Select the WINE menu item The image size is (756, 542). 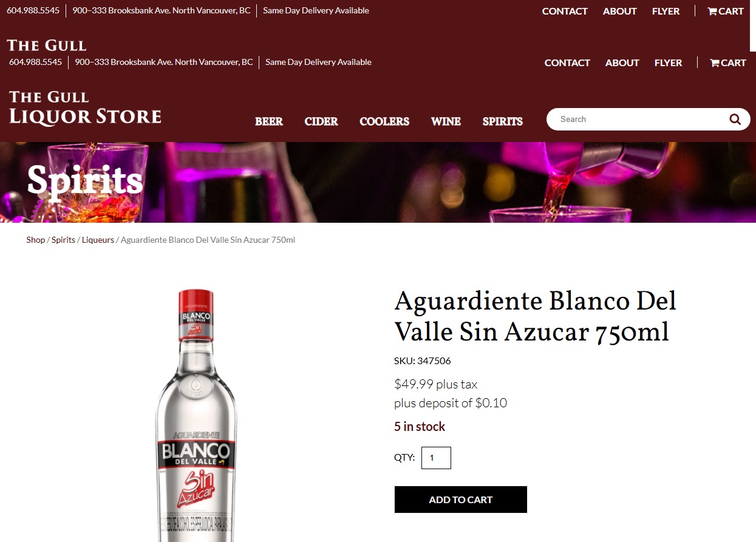pyautogui.click(x=446, y=121)
